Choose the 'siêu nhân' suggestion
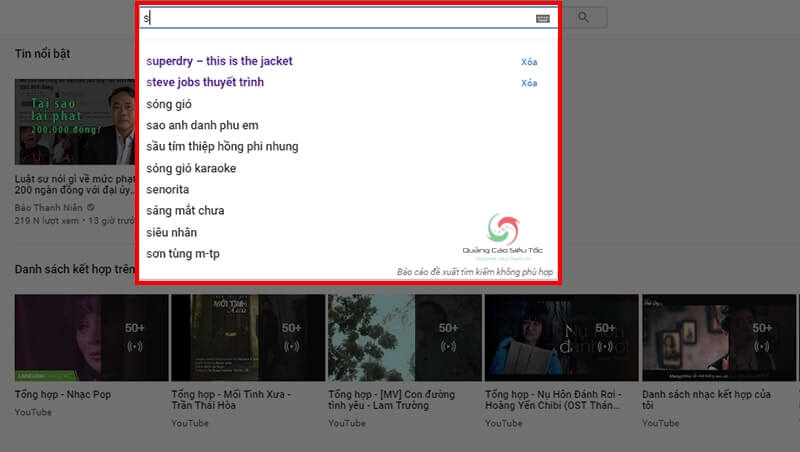The height and width of the screenshot is (452, 800). (x=171, y=233)
